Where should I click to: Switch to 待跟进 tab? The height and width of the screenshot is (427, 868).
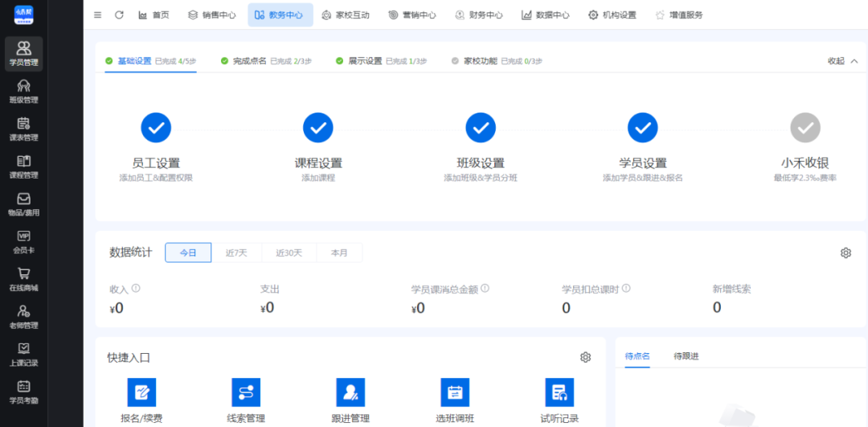click(x=686, y=356)
